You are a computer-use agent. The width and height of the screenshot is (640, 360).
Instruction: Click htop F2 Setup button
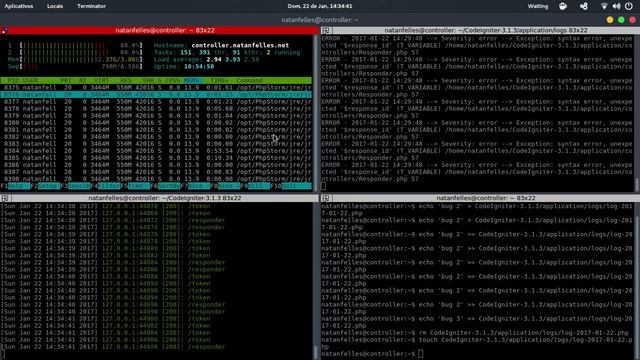pos(46,186)
